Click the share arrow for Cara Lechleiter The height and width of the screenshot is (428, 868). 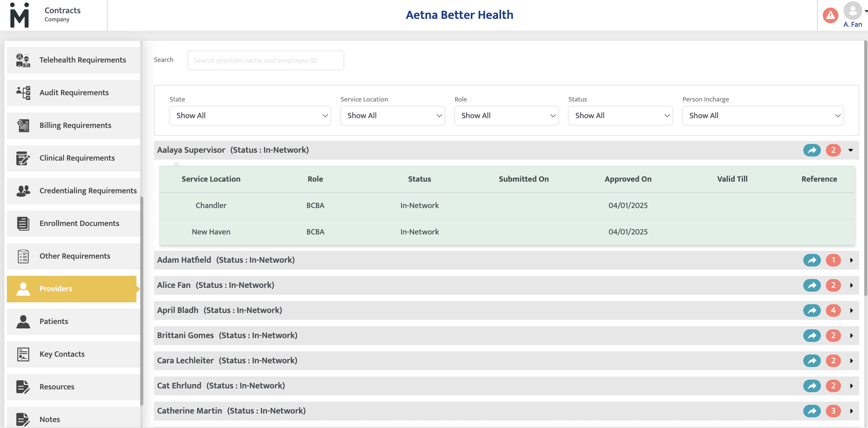[812, 361]
